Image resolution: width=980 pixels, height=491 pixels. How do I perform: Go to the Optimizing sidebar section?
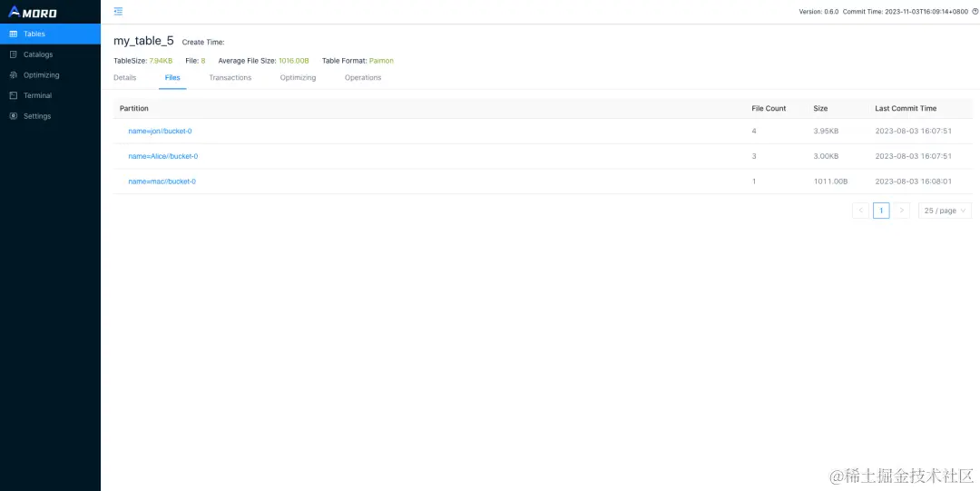point(50,75)
